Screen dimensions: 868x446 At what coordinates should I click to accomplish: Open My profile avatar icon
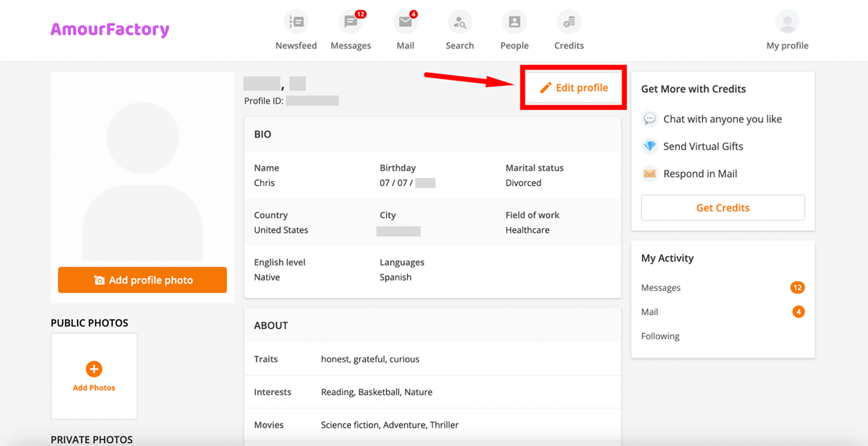point(787,23)
